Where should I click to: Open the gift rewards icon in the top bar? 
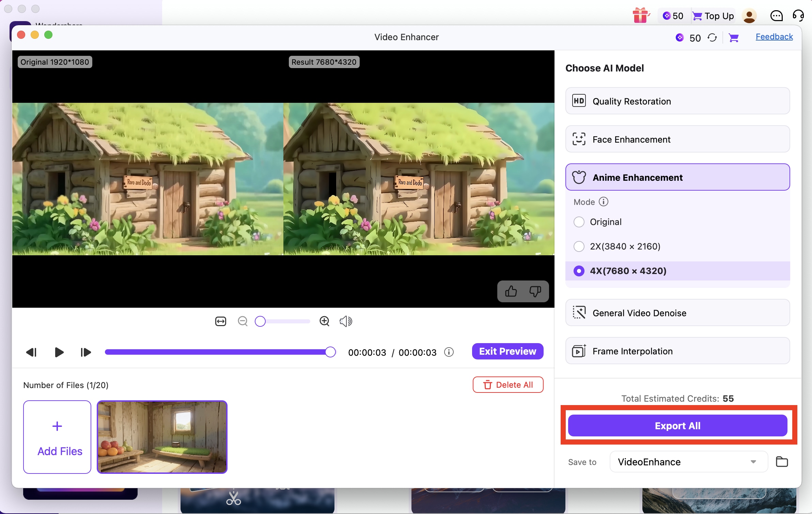[641, 16]
